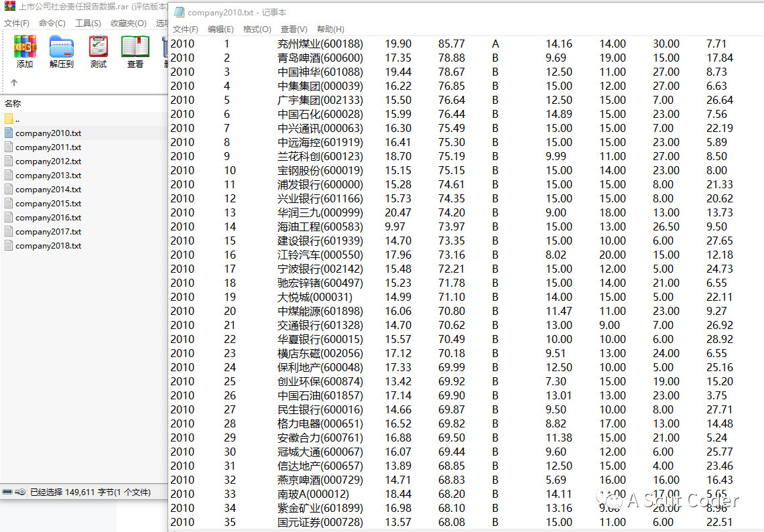Click the text "紫金矿业(601899)" in Notepad
764x532 pixels.
[x=320, y=508]
